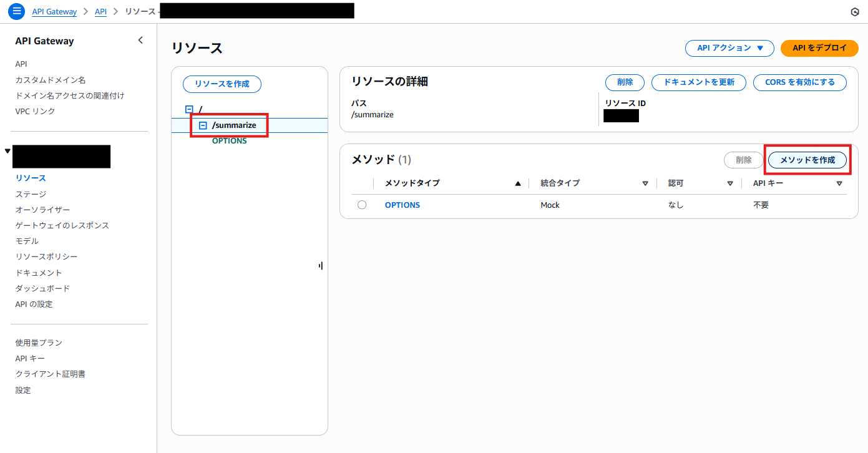Click the Mock integration type cell
868x453 pixels.
point(550,205)
